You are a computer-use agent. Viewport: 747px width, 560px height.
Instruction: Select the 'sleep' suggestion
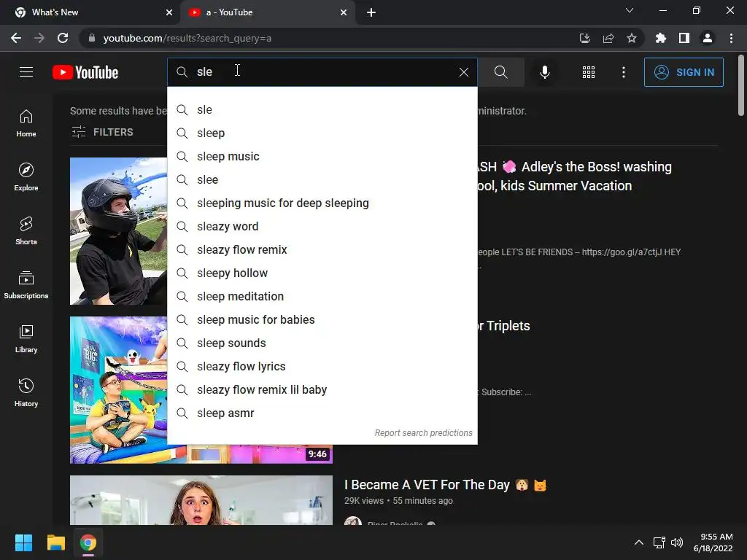click(x=322, y=133)
